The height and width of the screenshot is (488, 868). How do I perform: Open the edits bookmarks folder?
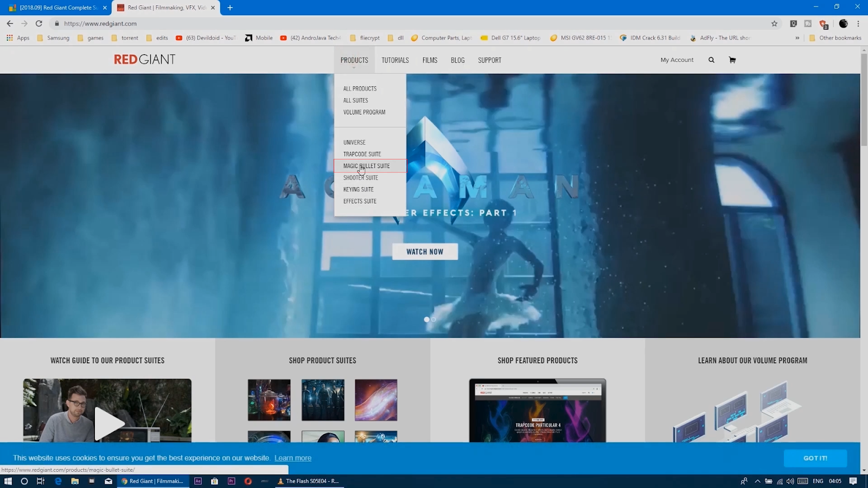[x=157, y=38]
